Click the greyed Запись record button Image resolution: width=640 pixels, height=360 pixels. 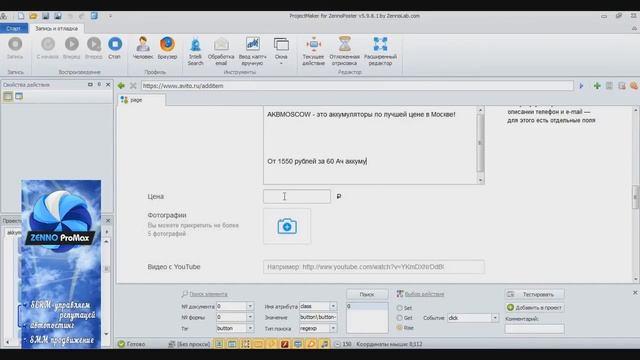[15, 48]
